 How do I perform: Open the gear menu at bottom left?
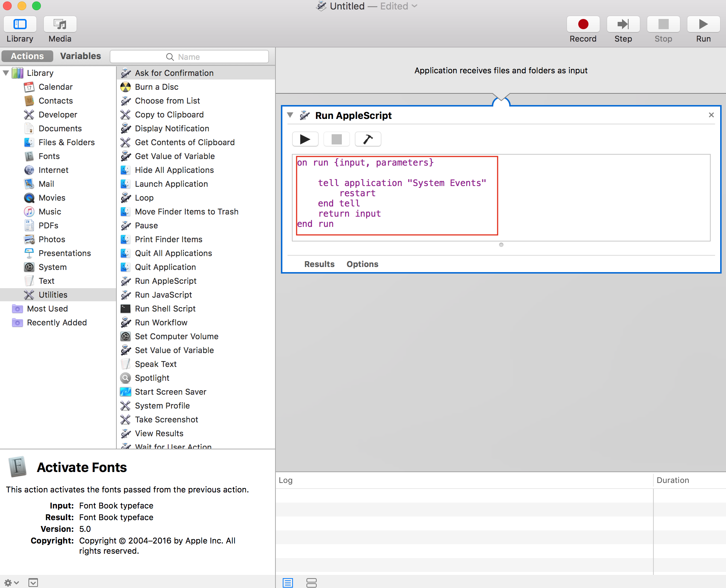coord(11,583)
